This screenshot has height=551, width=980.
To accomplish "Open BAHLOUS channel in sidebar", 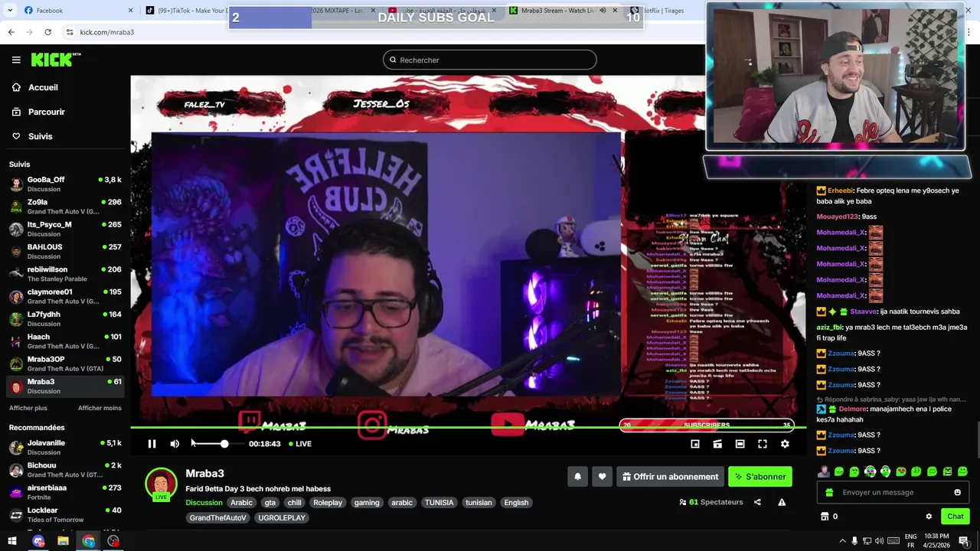I will click(x=65, y=252).
